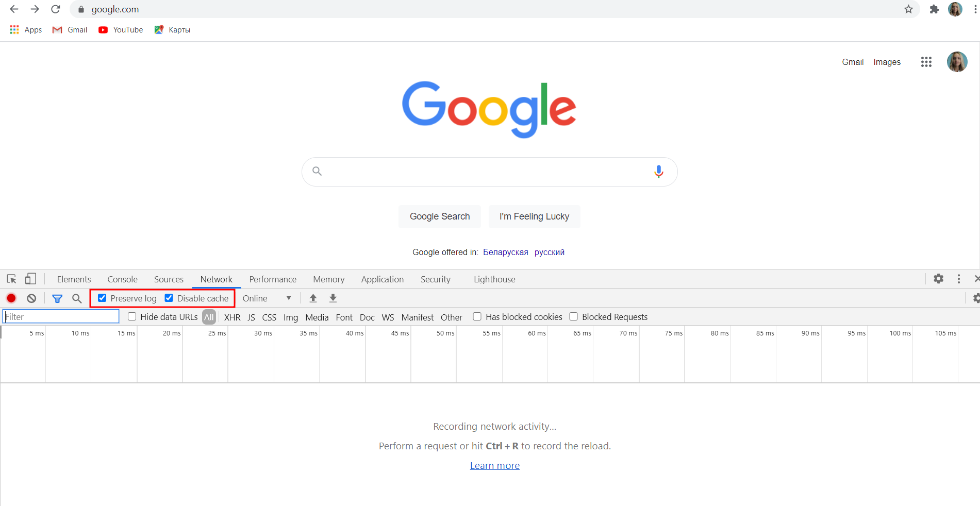The image size is (980, 506).
Task: Open Gmail bookmark in bookmarks bar
Action: (70, 30)
